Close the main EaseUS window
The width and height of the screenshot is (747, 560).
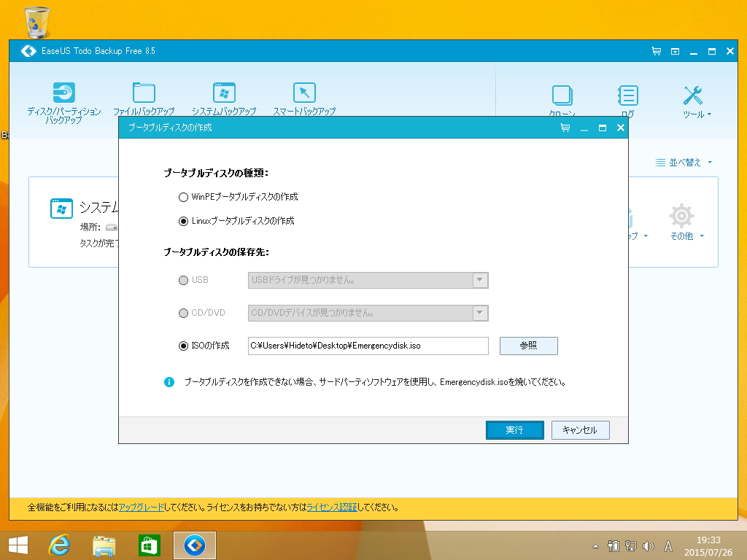[729, 51]
